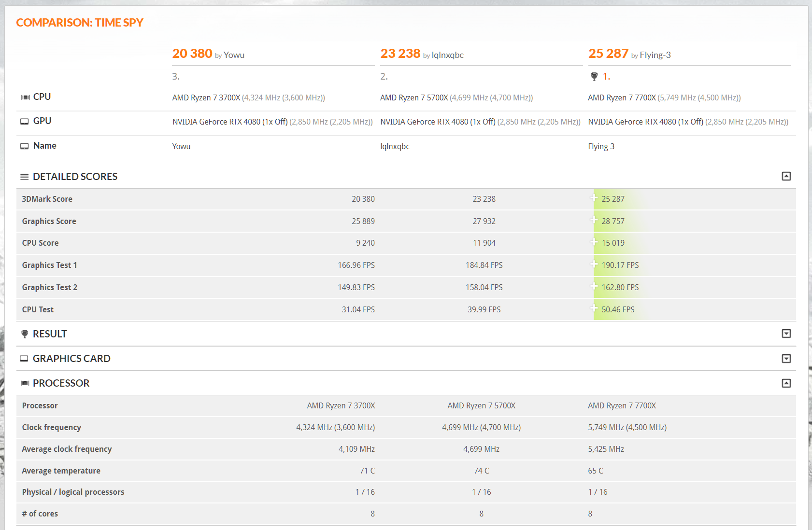Click Flying-3 in the Name row
The image size is (812, 530).
point(601,146)
